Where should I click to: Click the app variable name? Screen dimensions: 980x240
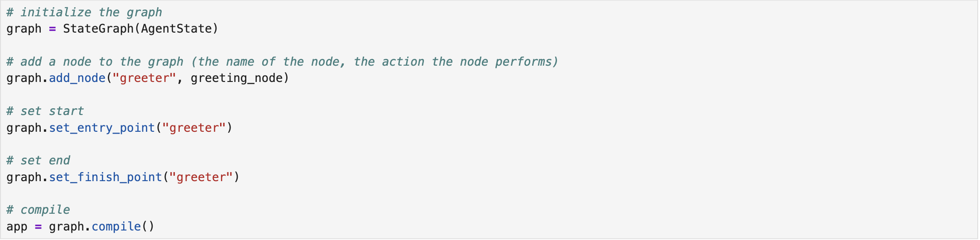17,226
